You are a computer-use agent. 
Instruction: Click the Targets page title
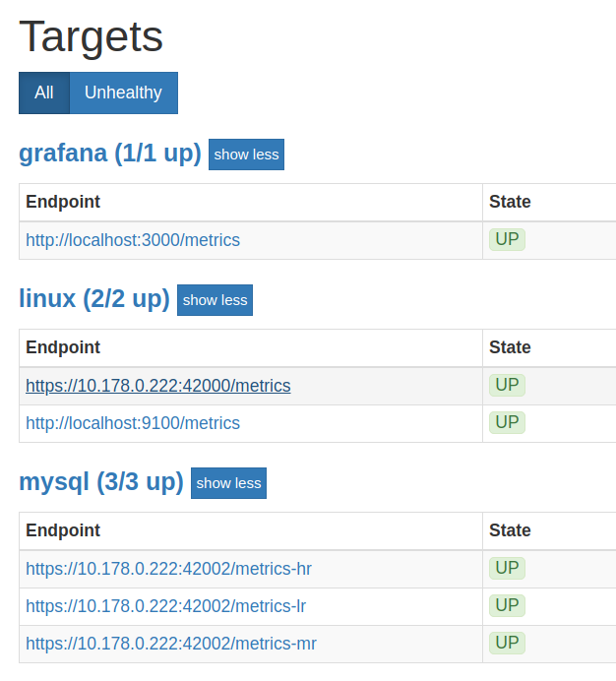(x=92, y=37)
